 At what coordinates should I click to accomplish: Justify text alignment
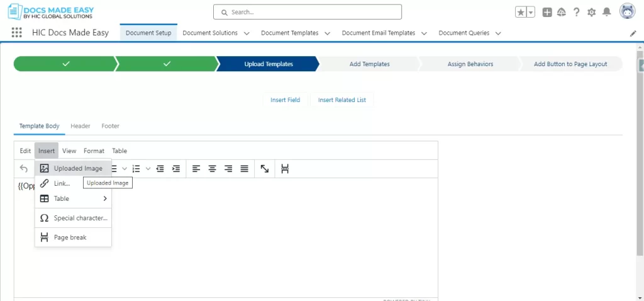point(245,169)
